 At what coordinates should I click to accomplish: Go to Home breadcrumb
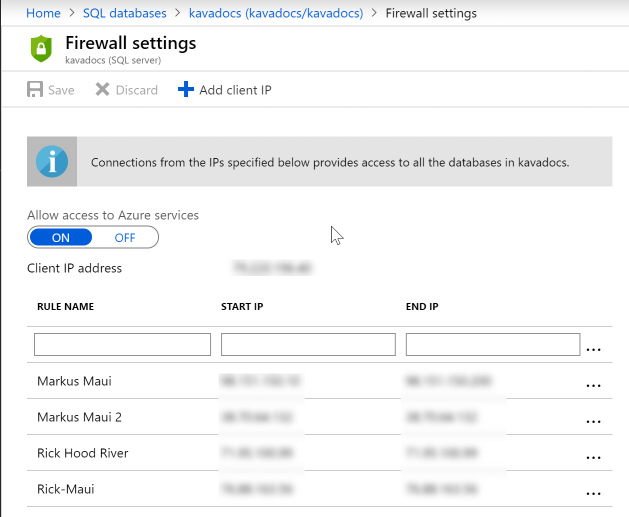coord(43,13)
